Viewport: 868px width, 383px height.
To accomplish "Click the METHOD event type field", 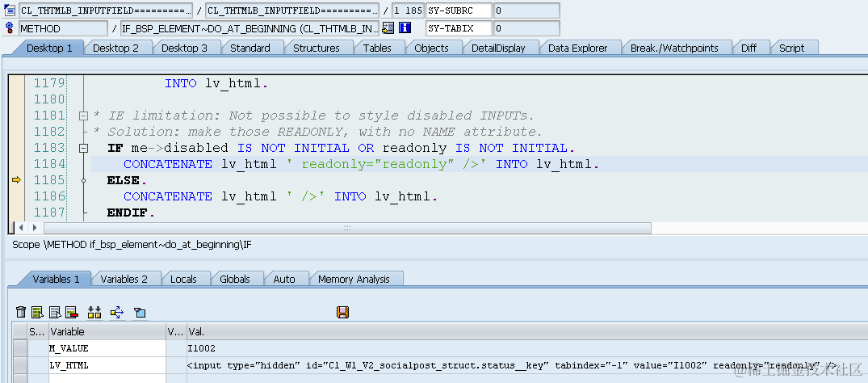I will (63, 27).
